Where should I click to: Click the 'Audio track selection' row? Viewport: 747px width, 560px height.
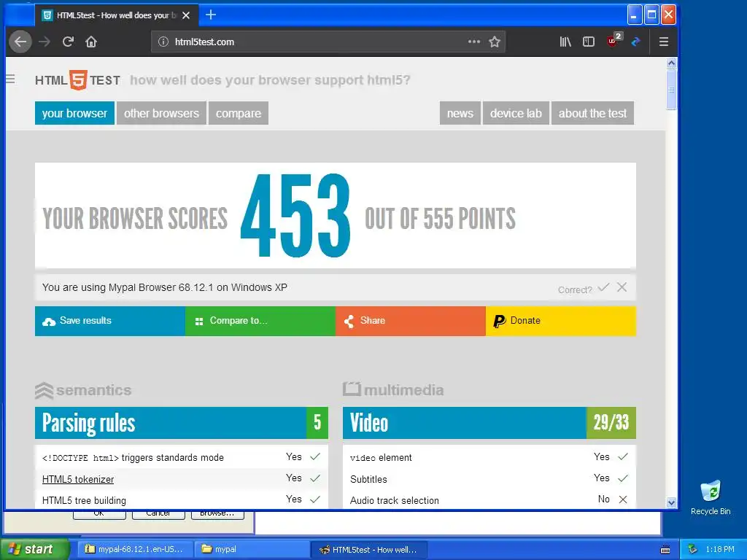[489, 499]
